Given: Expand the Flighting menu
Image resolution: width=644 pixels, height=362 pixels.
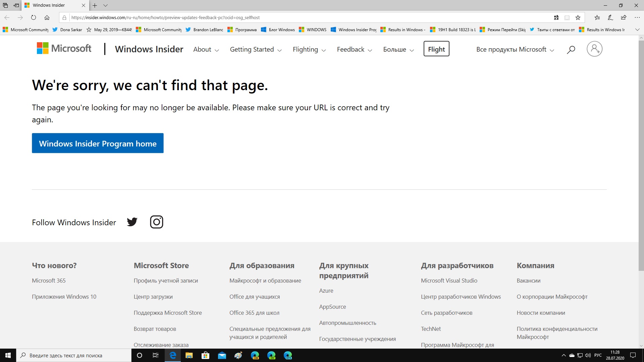Looking at the screenshot, I should pos(309,50).
